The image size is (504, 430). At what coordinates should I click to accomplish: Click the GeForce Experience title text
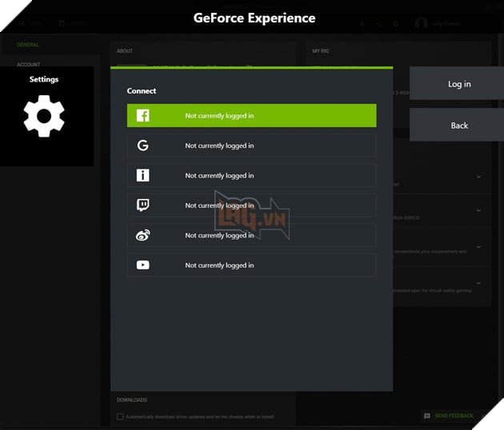[254, 18]
